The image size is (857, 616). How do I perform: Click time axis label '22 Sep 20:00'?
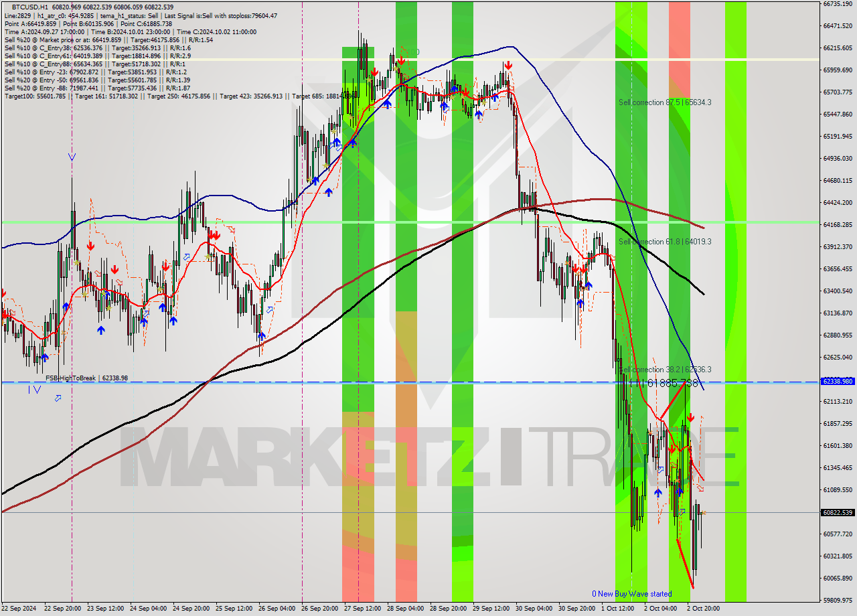(x=62, y=609)
